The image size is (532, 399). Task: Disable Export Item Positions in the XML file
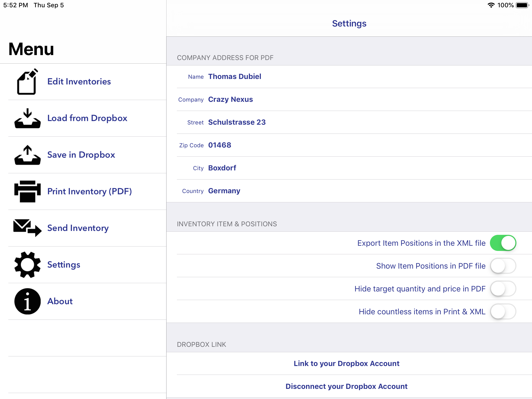click(503, 243)
